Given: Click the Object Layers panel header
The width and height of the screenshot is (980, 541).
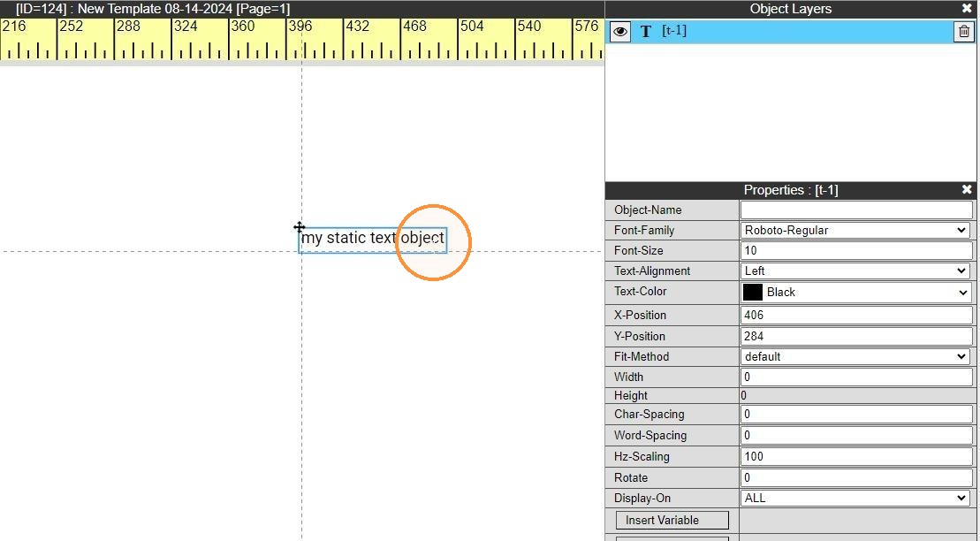Looking at the screenshot, I should (791, 9).
